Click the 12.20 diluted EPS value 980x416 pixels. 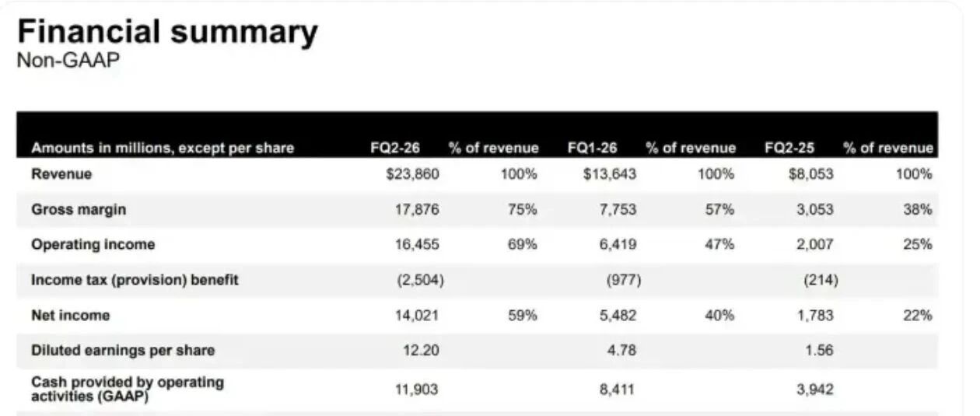[x=421, y=351]
